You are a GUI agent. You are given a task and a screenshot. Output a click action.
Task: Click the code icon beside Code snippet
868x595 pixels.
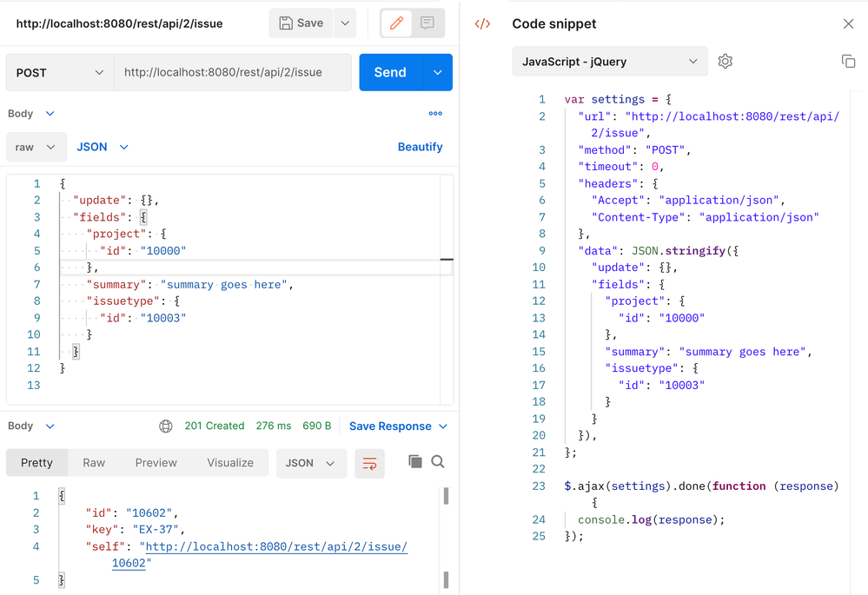tap(483, 23)
